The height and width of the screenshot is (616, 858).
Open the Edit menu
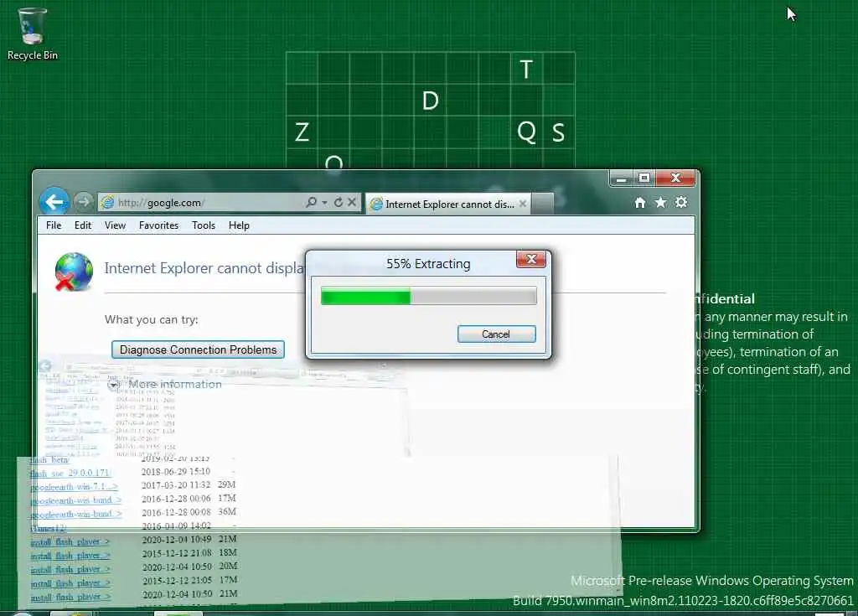tap(83, 225)
